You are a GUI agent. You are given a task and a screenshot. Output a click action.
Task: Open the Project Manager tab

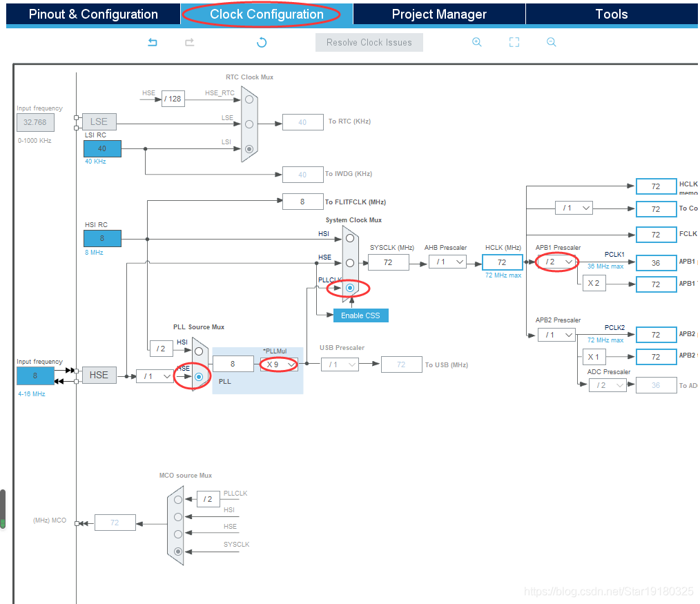pos(439,14)
